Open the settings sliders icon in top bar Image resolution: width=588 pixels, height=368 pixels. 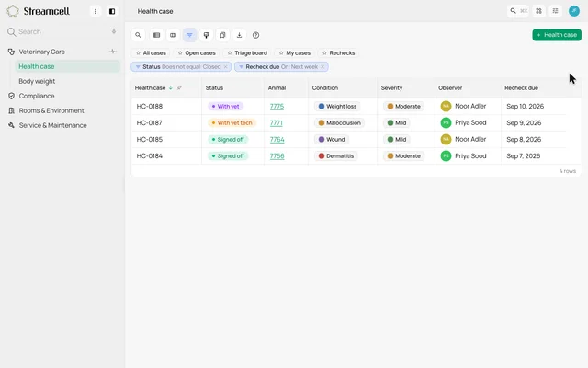(555, 11)
